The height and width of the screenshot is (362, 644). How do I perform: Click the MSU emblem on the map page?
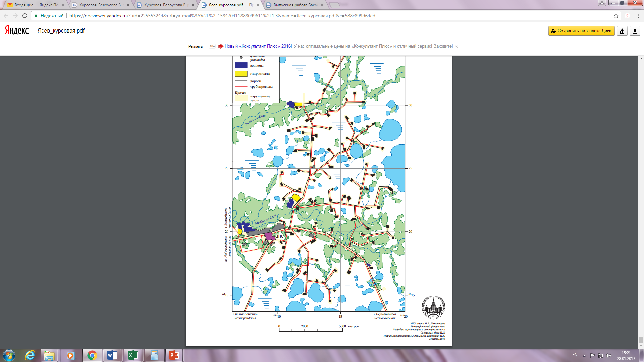pos(433,308)
